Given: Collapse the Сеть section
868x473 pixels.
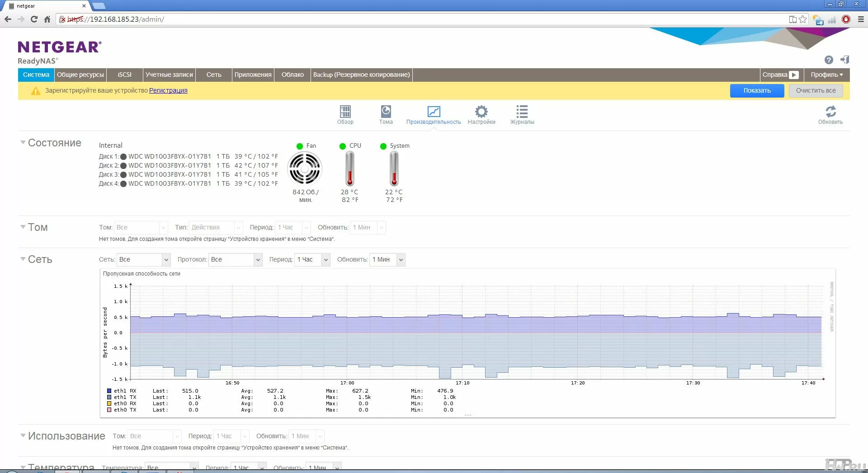Looking at the screenshot, I should point(23,259).
